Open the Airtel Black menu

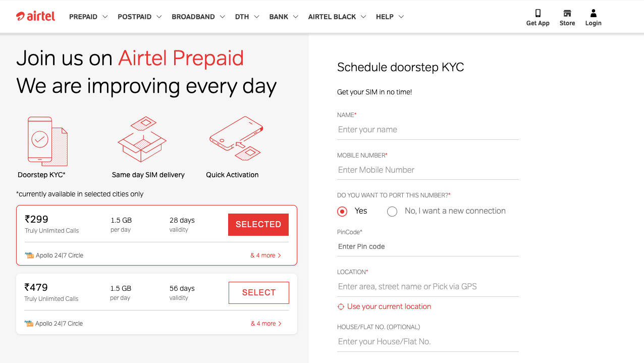[x=337, y=17]
